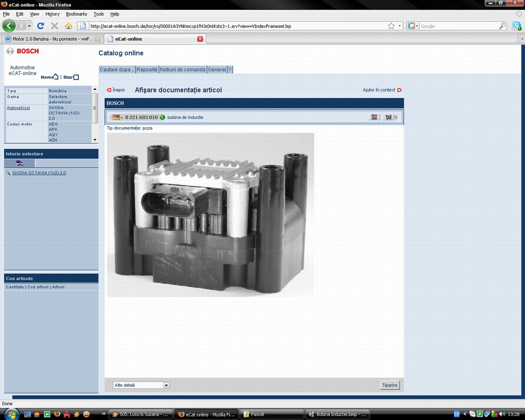The image size is (525, 420).
Task: Open the SKODA OCTAVIA (1U2) 2.0 history link
Action: coord(39,173)
